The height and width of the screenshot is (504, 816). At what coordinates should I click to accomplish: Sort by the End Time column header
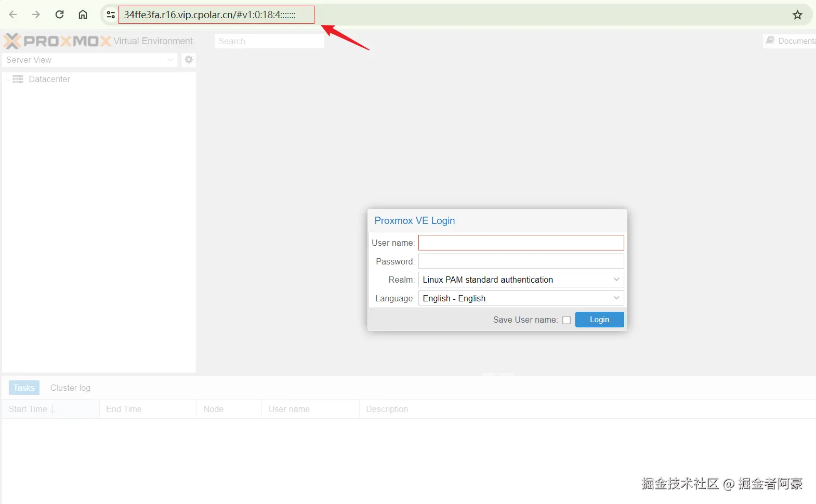(148, 409)
